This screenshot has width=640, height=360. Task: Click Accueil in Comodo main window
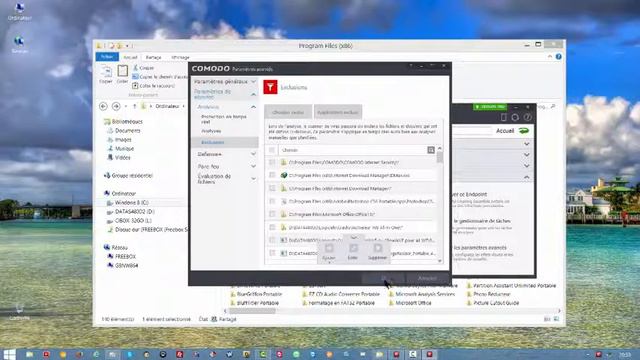point(505,131)
